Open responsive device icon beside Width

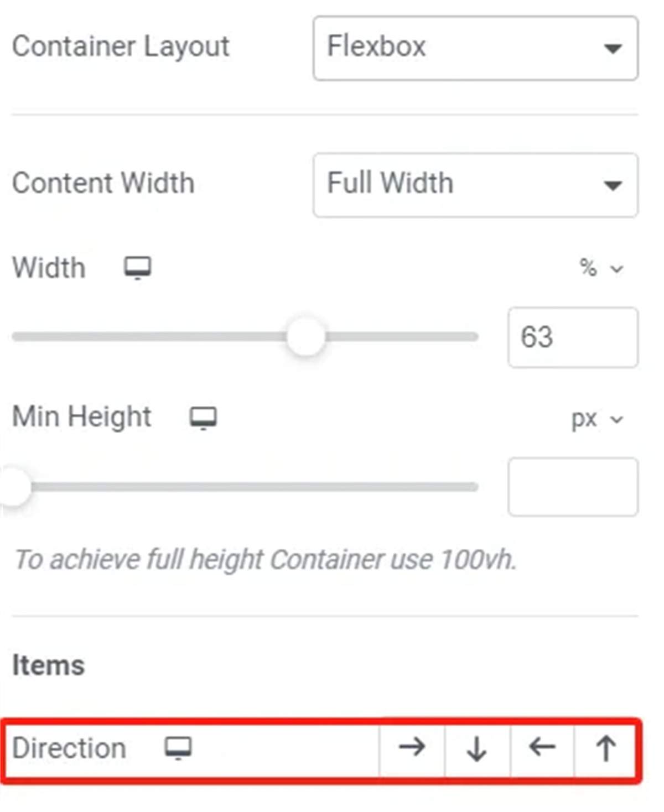pos(137,269)
